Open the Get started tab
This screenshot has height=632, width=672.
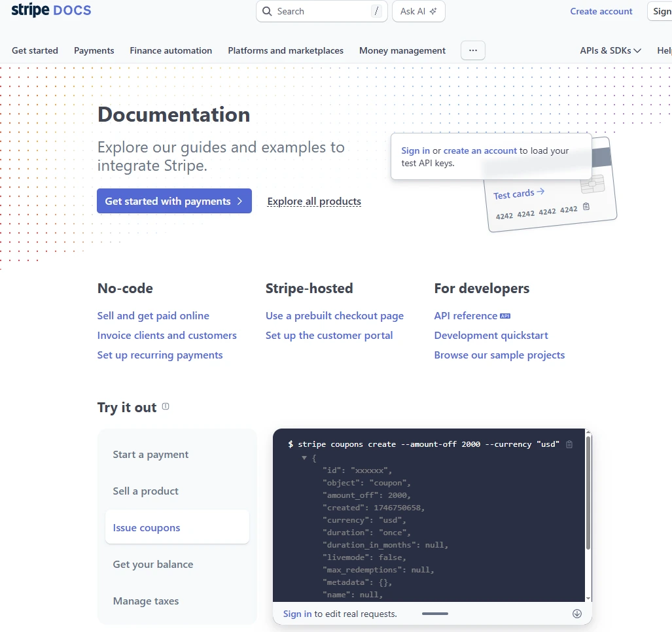tap(35, 50)
